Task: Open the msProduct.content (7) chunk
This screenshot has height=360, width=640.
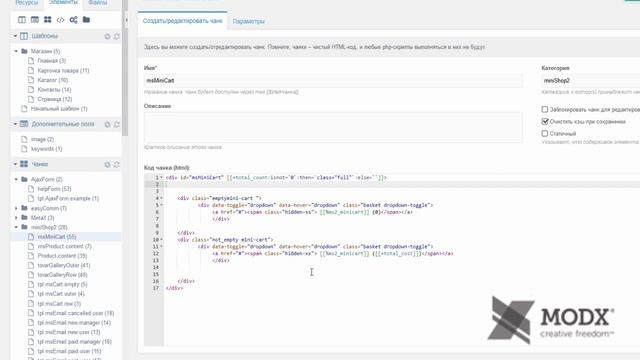Action: [x=64, y=246]
